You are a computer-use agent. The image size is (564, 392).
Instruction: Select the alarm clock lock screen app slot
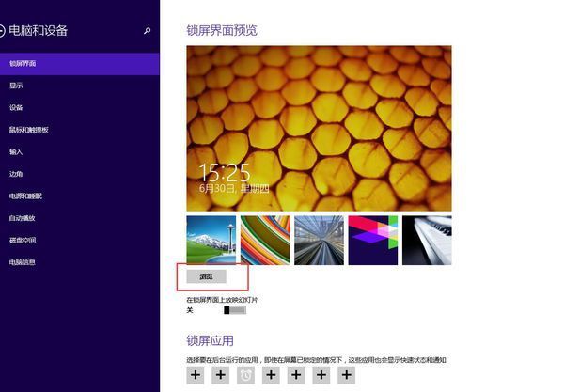pos(245,375)
